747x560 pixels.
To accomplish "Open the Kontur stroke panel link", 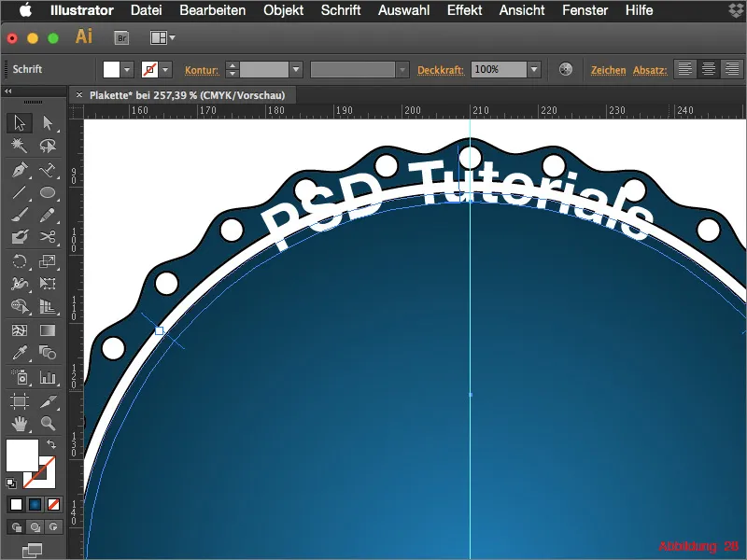I will [202, 70].
